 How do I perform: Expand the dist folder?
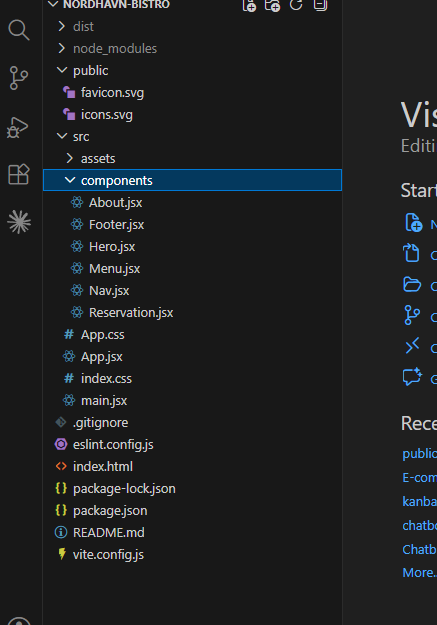coord(192,26)
